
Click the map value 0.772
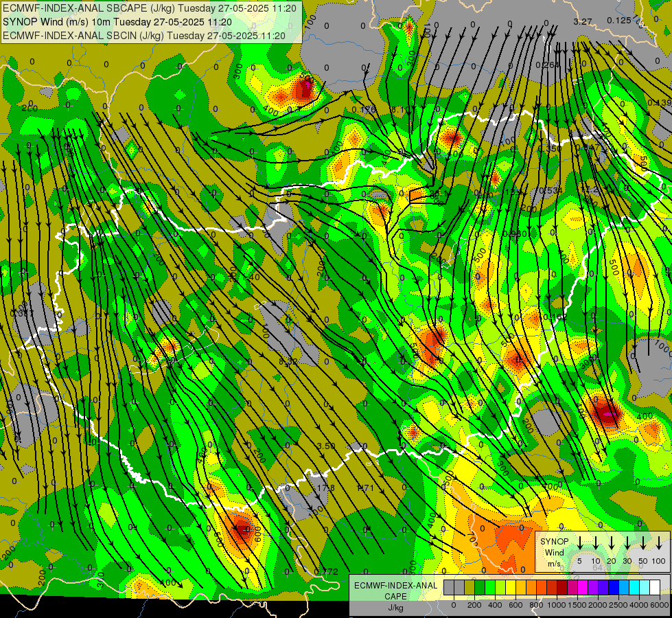[326, 571]
